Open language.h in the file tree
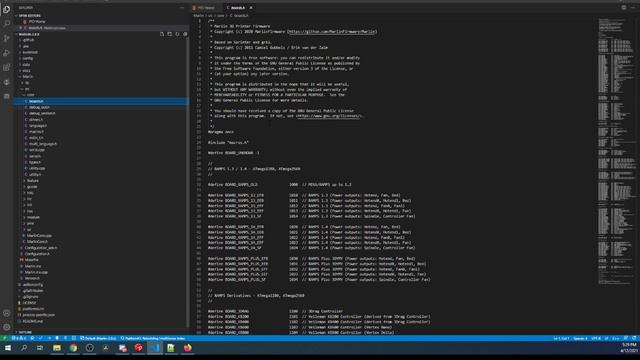Screen dimensions: 640x360 pyautogui.click(x=38, y=126)
